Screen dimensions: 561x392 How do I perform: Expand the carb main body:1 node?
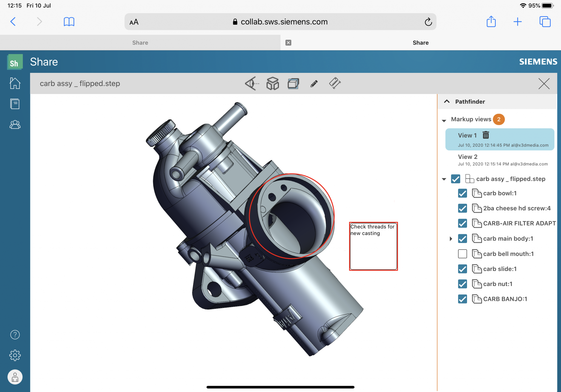tap(451, 239)
